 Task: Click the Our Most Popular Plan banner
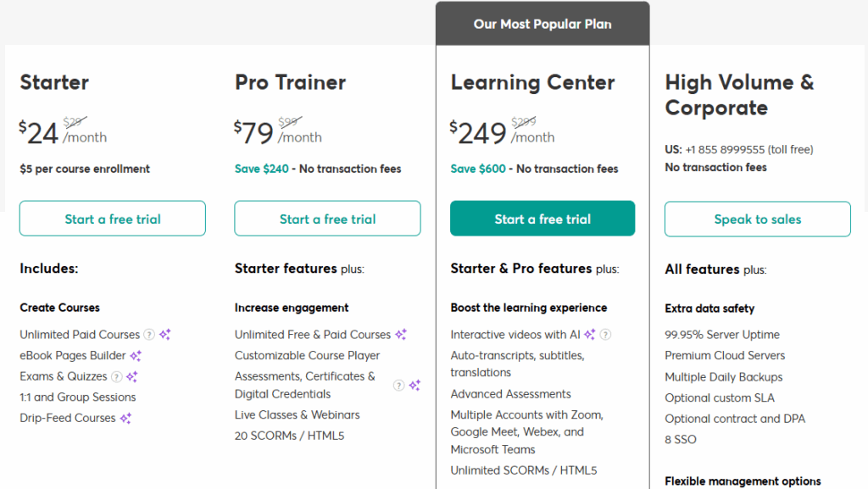542,24
